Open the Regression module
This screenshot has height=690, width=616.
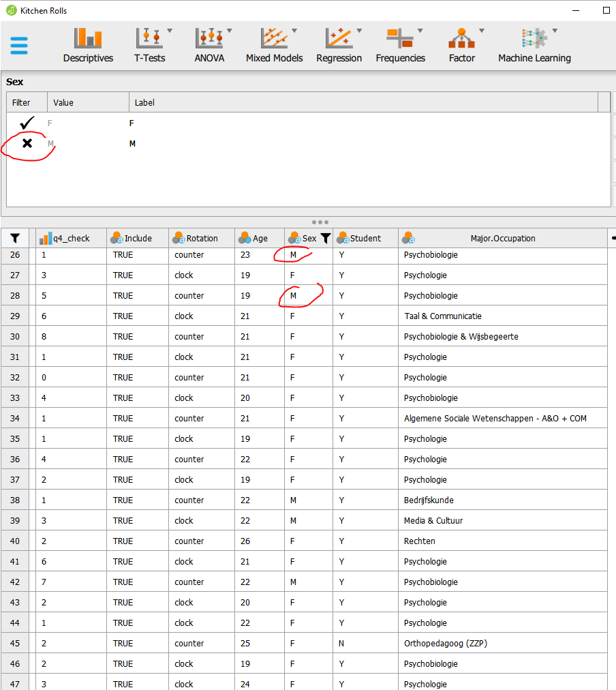tap(339, 45)
